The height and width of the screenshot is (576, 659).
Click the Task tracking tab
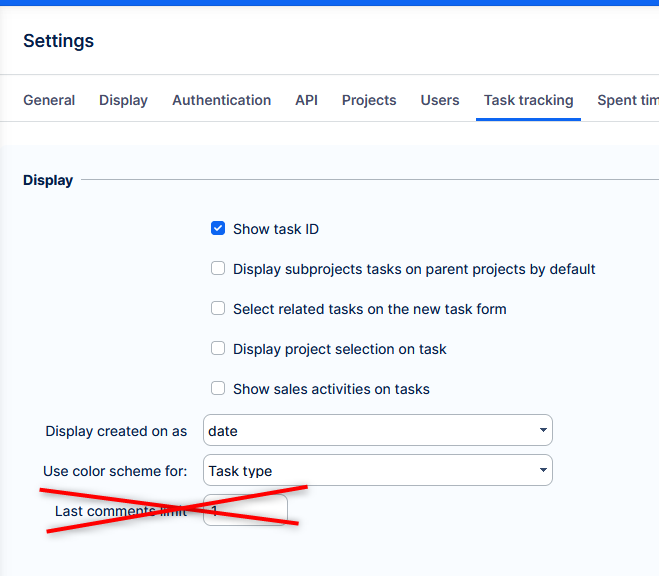pyautogui.click(x=528, y=100)
